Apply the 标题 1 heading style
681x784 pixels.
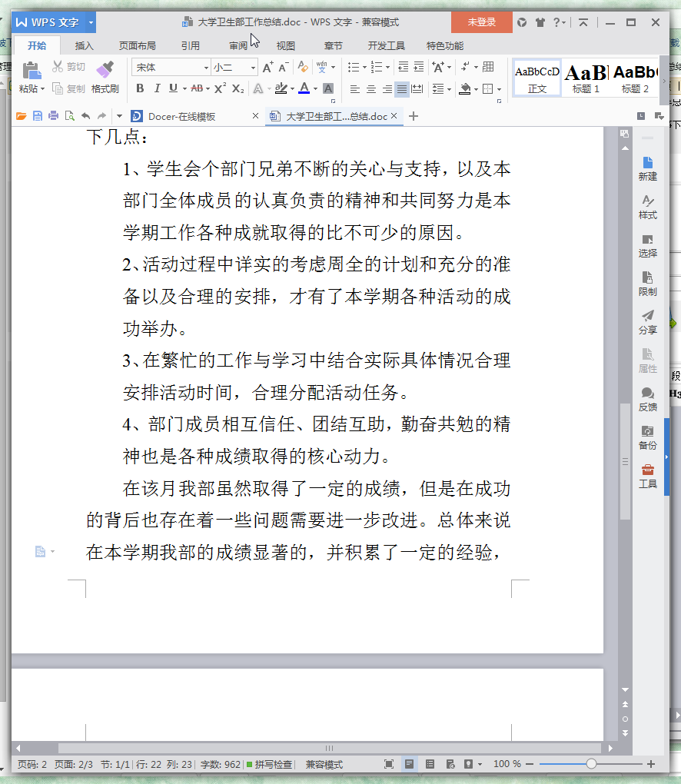click(586, 78)
